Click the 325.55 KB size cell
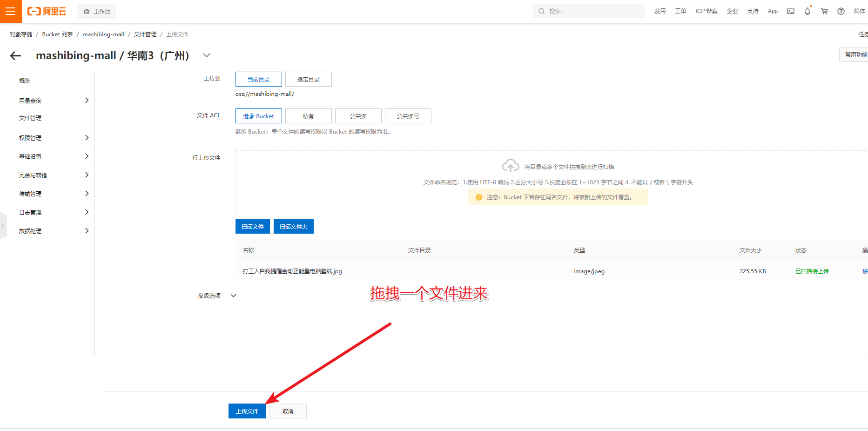 pos(753,271)
